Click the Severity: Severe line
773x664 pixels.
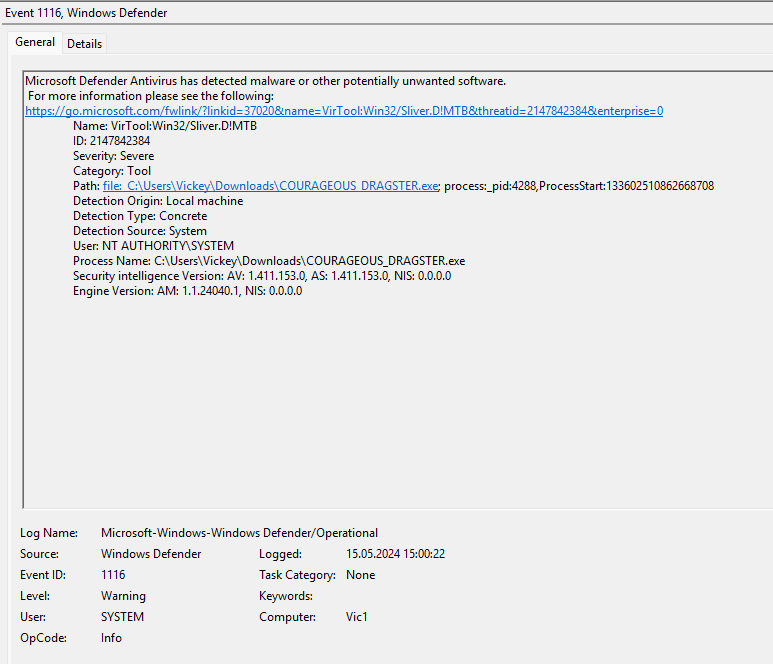pyautogui.click(x=113, y=156)
